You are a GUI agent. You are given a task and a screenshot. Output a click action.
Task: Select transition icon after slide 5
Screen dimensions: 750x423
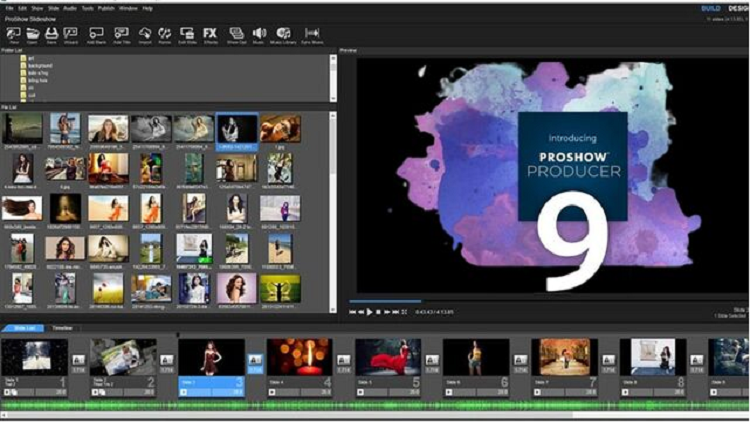(x=432, y=360)
